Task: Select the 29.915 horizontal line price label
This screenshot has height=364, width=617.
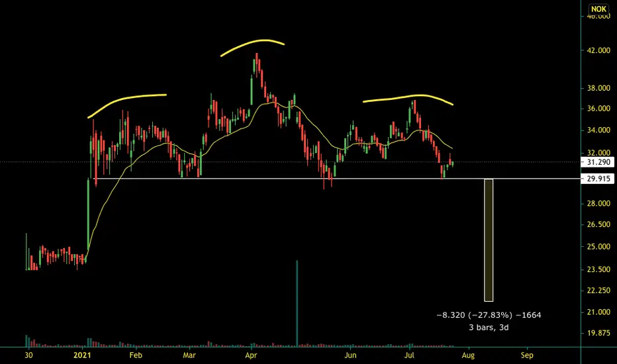Action: tap(598, 179)
